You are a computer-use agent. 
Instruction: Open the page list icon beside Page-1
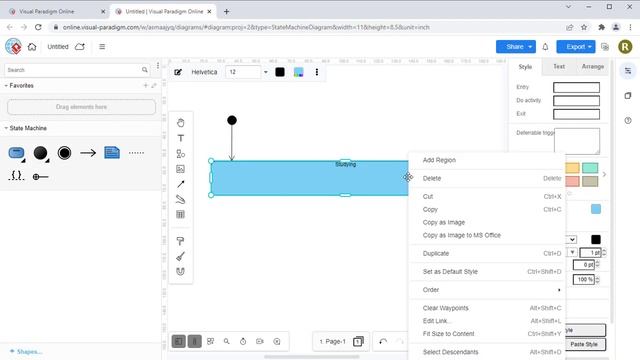358,341
